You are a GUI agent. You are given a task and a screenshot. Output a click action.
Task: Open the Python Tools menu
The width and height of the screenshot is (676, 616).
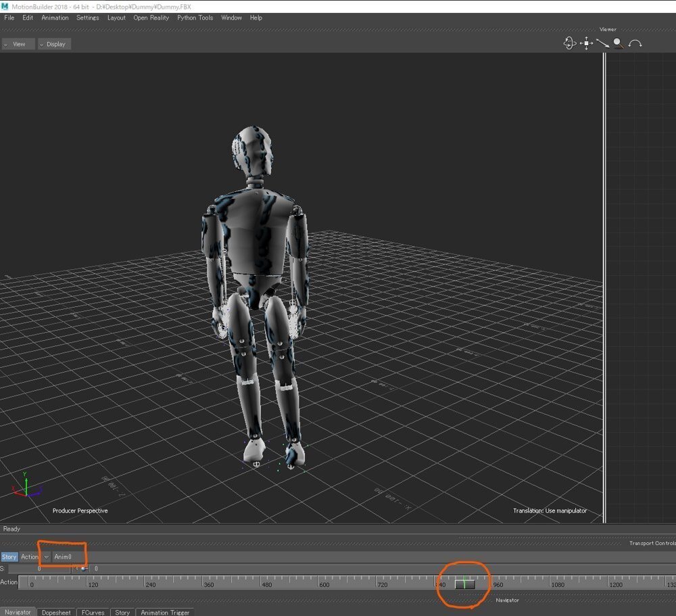tap(195, 18)
